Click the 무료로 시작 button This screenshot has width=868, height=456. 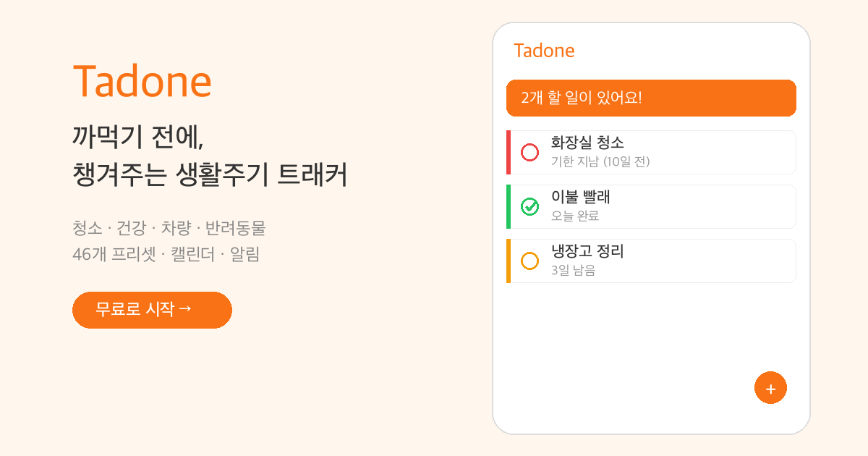click(152, 310)
